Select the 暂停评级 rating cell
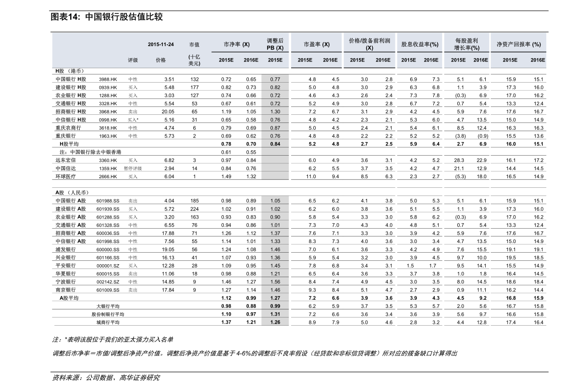Screen dimensions: 588x391 coord(133,169)
